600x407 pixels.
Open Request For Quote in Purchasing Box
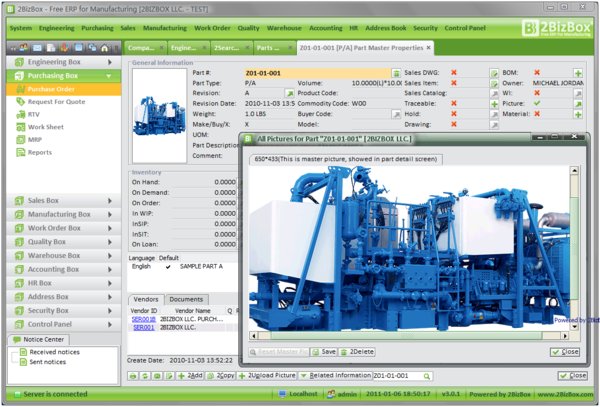coord(56,104)
